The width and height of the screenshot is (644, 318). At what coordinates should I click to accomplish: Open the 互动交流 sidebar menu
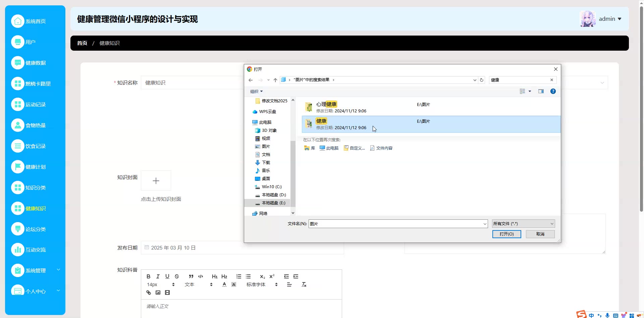pos(35,250)
